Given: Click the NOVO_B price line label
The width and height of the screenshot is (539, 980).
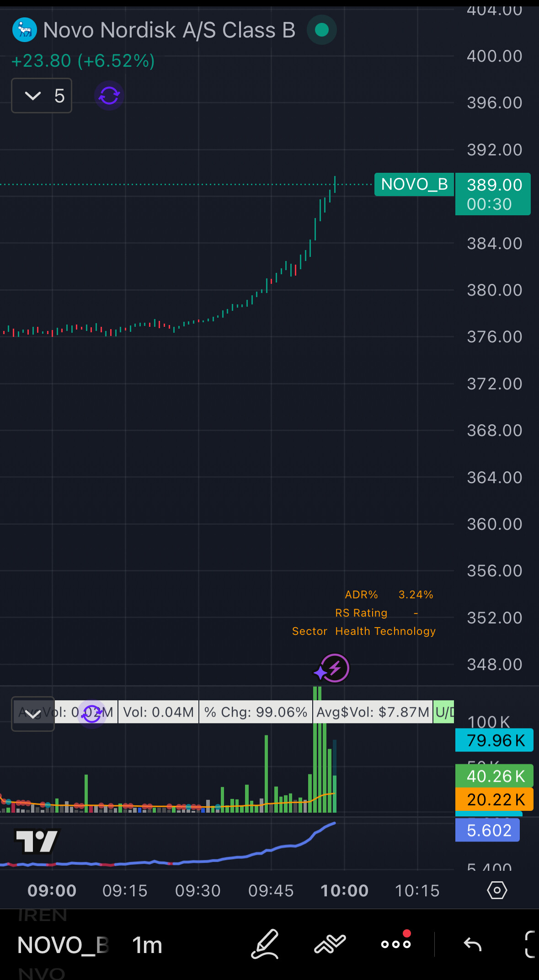Looking at the screenshot, I should (x=414, y=185).
